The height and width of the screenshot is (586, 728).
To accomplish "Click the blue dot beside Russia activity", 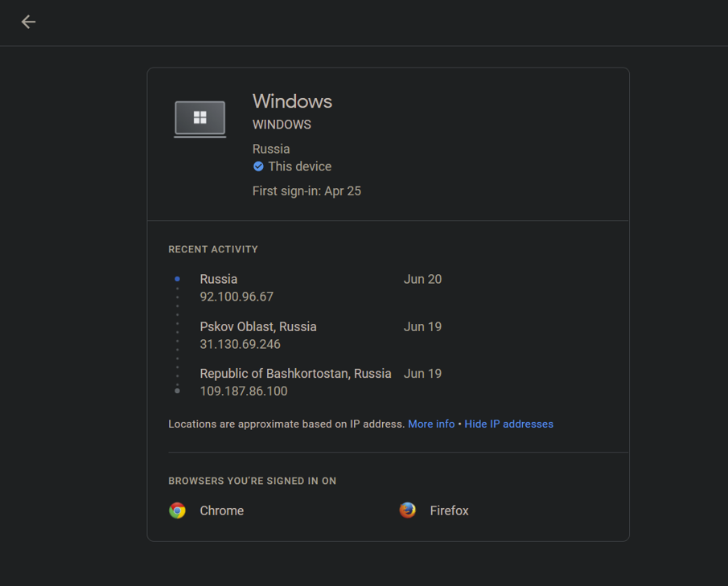I will [x=177, y=279].
